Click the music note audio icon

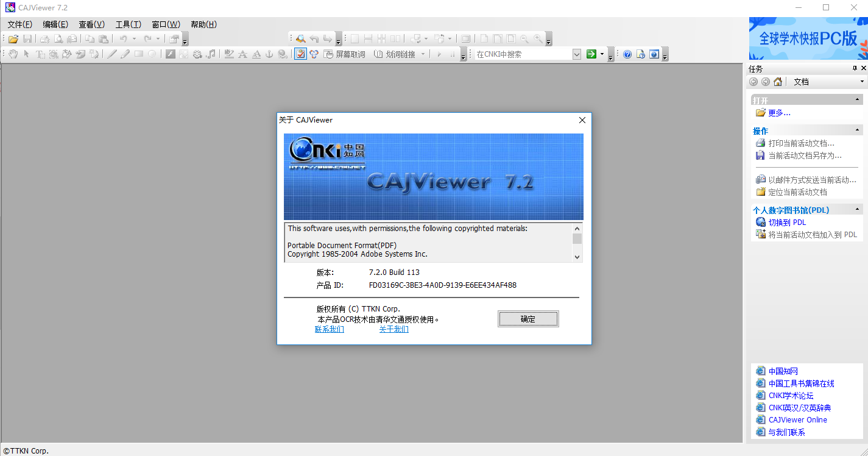pyautogui.click(x=211, y=54)
